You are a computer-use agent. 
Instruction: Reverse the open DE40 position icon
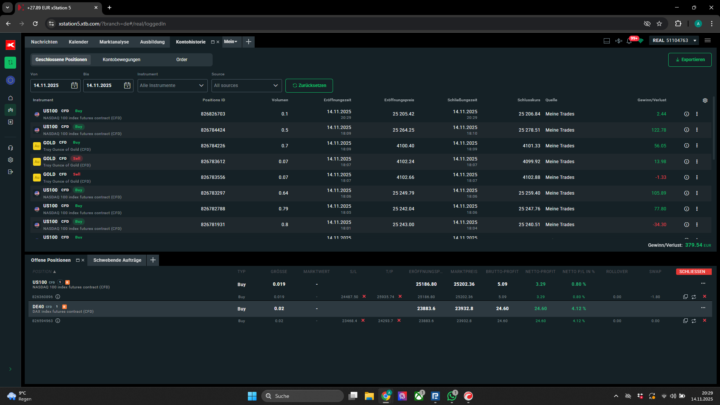coord(694,321)
